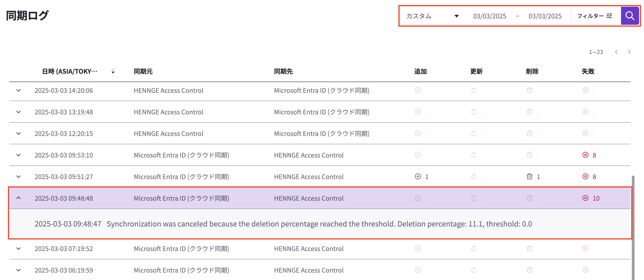Collapse the 09:48:48 log row
644x280 pixels.
coord(18,198)
